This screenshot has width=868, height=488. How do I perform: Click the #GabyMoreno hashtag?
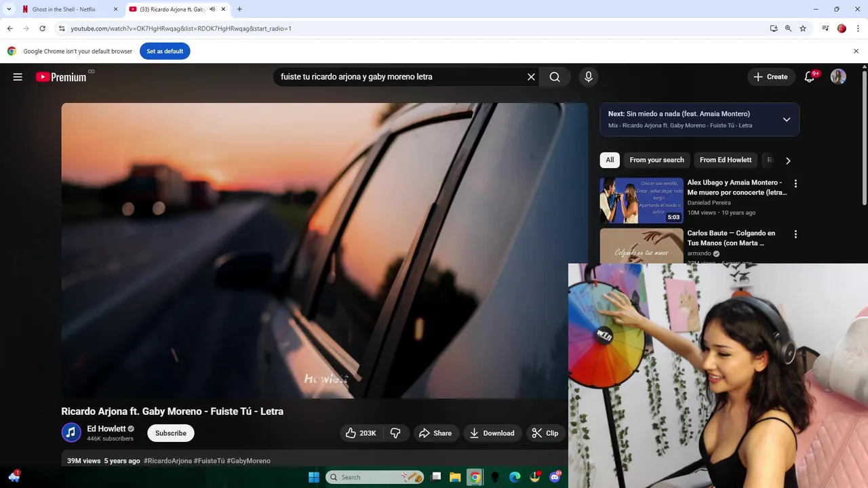[x=248, y=461]
